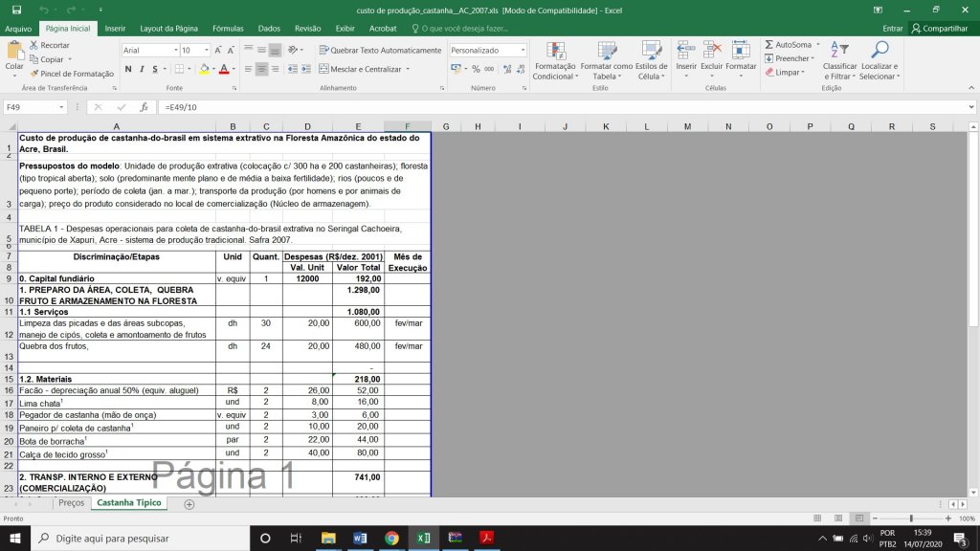980x551 pixels.
Task: Expand the Name Box dropdown arrow
Action: (x=76, y=107)
